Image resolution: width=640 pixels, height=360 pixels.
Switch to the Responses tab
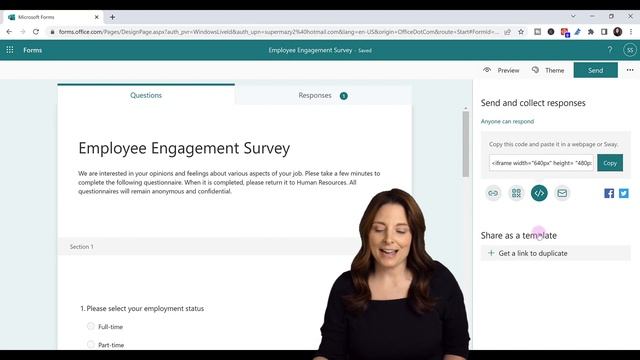pos(323,95)
